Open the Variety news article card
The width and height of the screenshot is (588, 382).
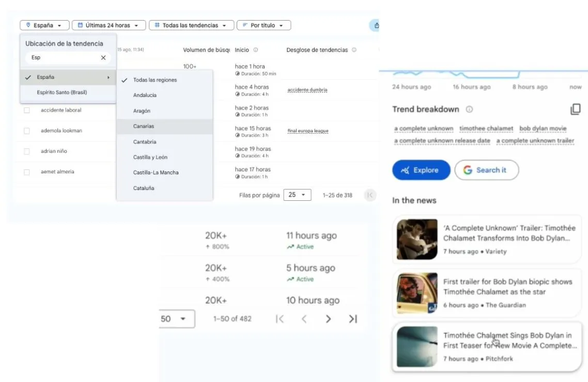click(487, 240)
